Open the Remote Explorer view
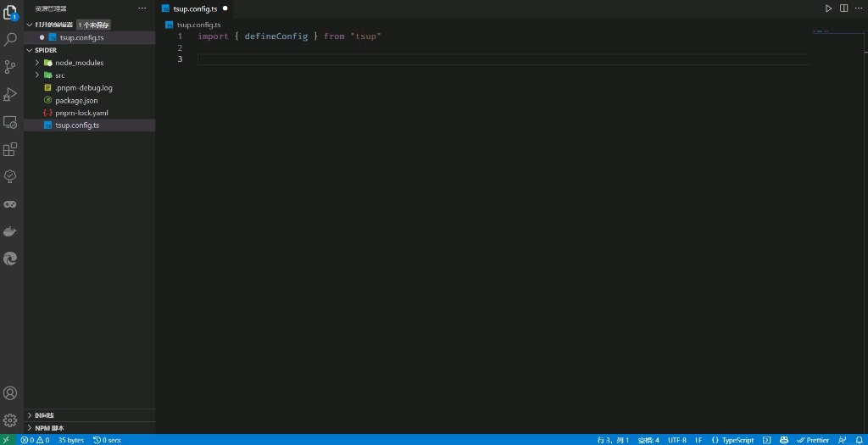The height and width of the screenshot is (445, 868). point(10,122)
